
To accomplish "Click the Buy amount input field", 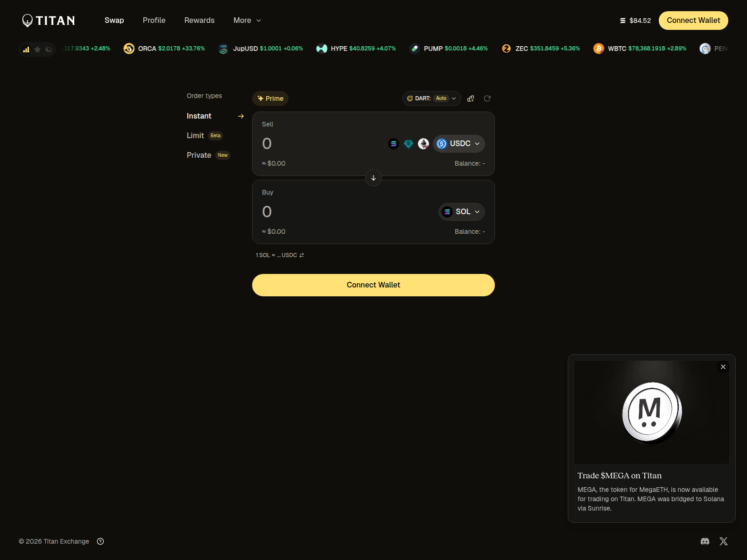I will [x=348, y=211].
